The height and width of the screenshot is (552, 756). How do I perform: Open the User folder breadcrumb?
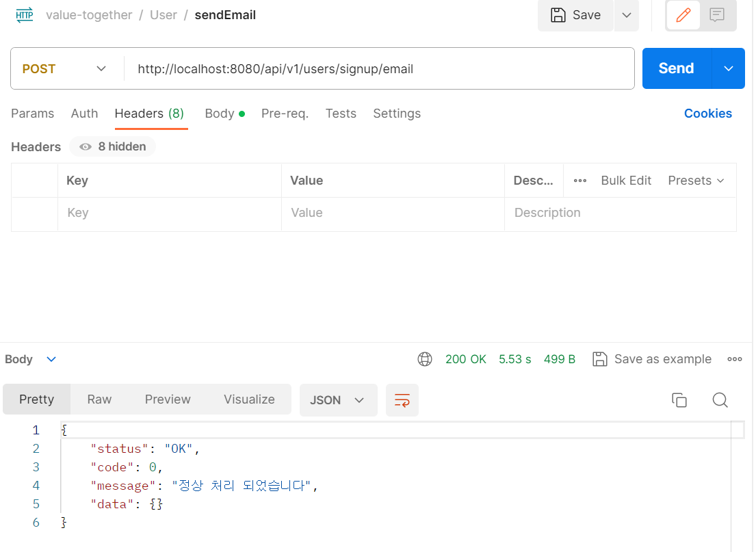[164, 15]
